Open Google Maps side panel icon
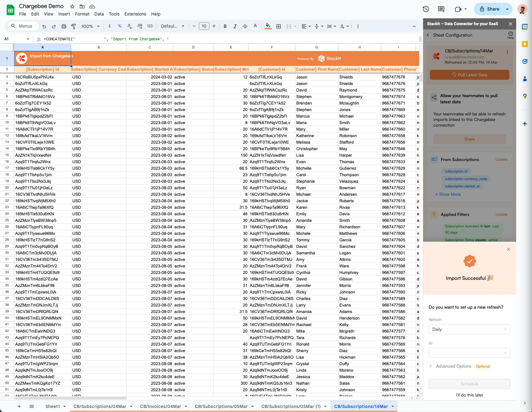532x412 pixels. click(x=525, y=96)
